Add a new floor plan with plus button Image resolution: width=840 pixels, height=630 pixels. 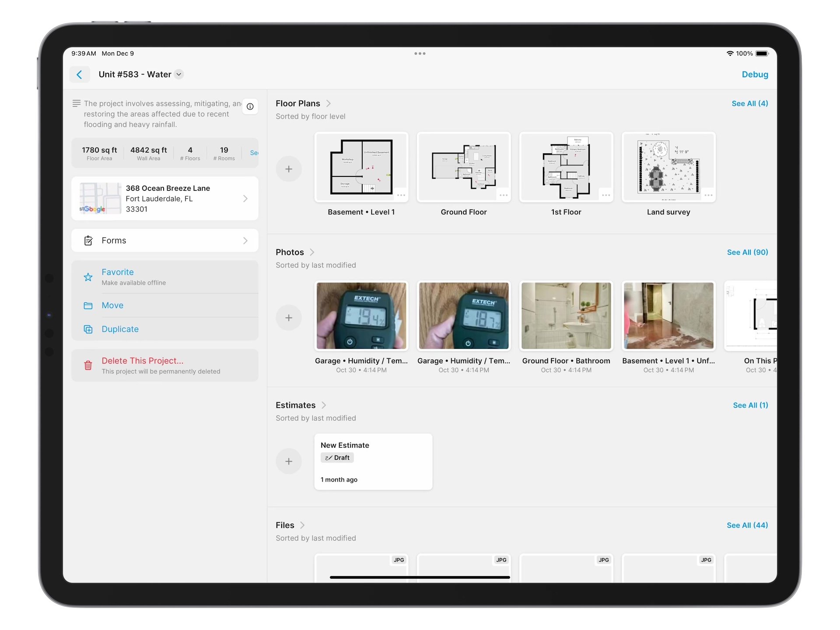point(289,169)
